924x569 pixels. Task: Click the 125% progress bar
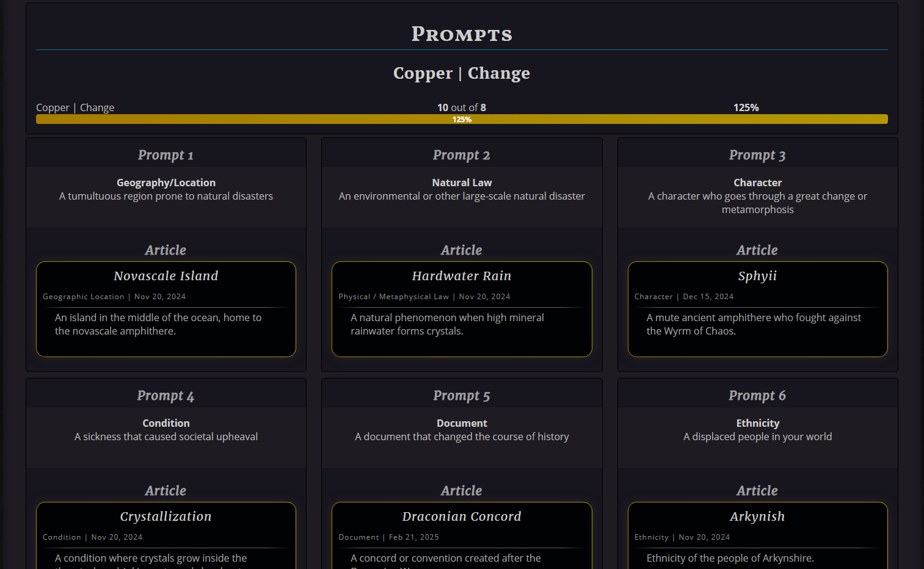[x=462, y=120]
